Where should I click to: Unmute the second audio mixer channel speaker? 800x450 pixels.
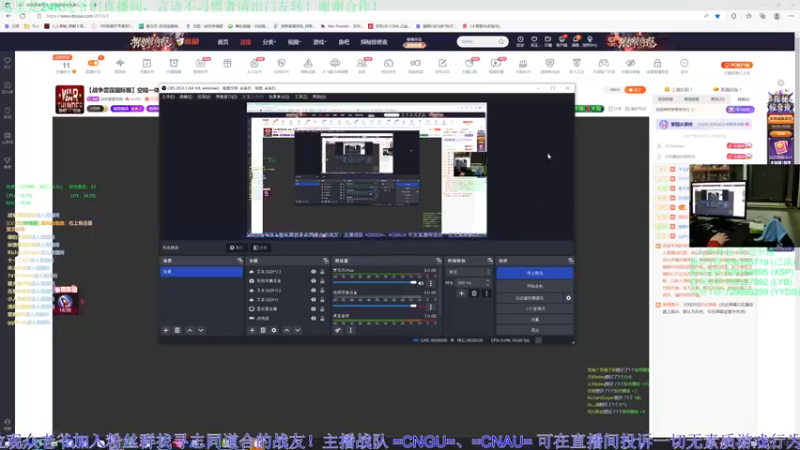tap(421, 306)
